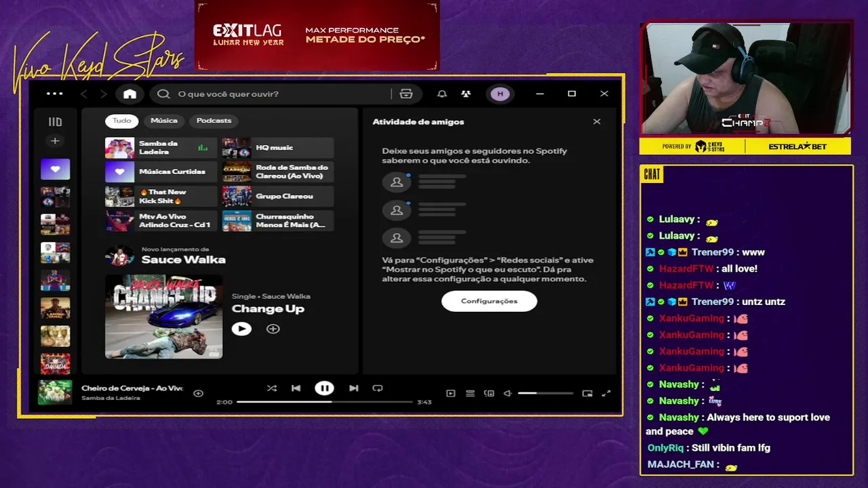Seek on the song progress bar
This screenshot has width=868, height=488.
click(x=324, y=402)
